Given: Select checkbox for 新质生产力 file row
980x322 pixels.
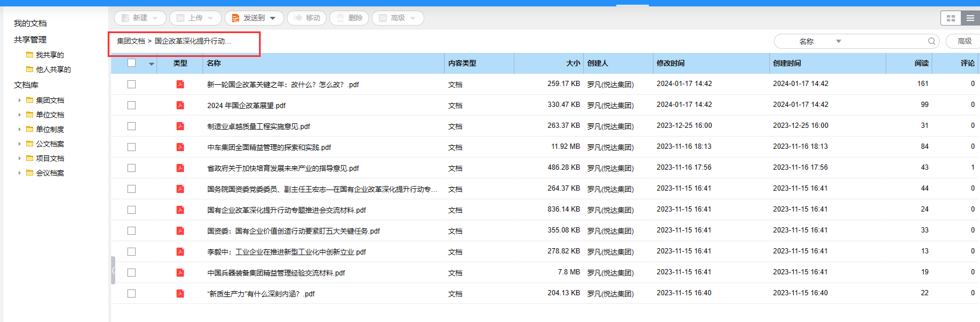Looking at the screenshot, I should coord(132,294).
